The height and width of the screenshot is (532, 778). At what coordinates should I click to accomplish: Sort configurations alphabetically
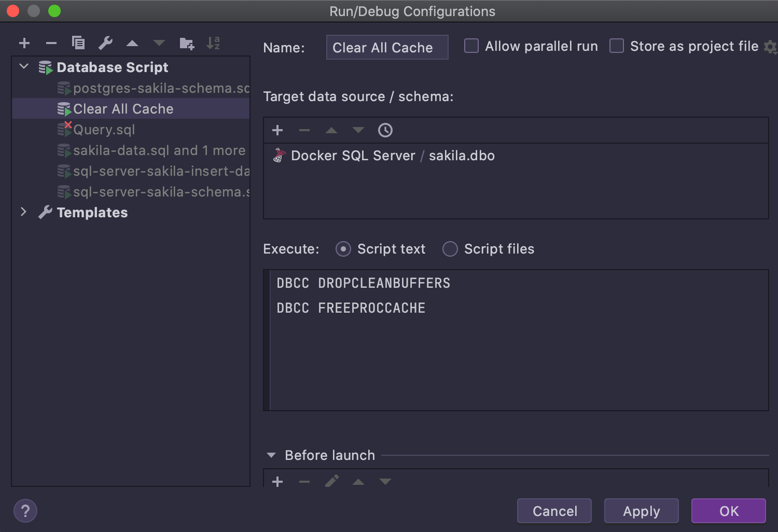click(213, 43)
